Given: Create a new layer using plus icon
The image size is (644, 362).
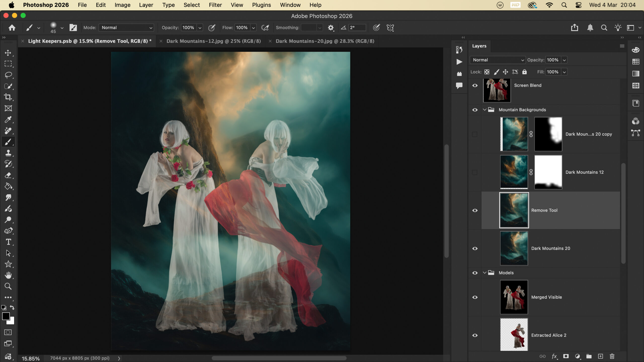Looking at the screenshot, I should pyautogui.click(x=600, y=356).
